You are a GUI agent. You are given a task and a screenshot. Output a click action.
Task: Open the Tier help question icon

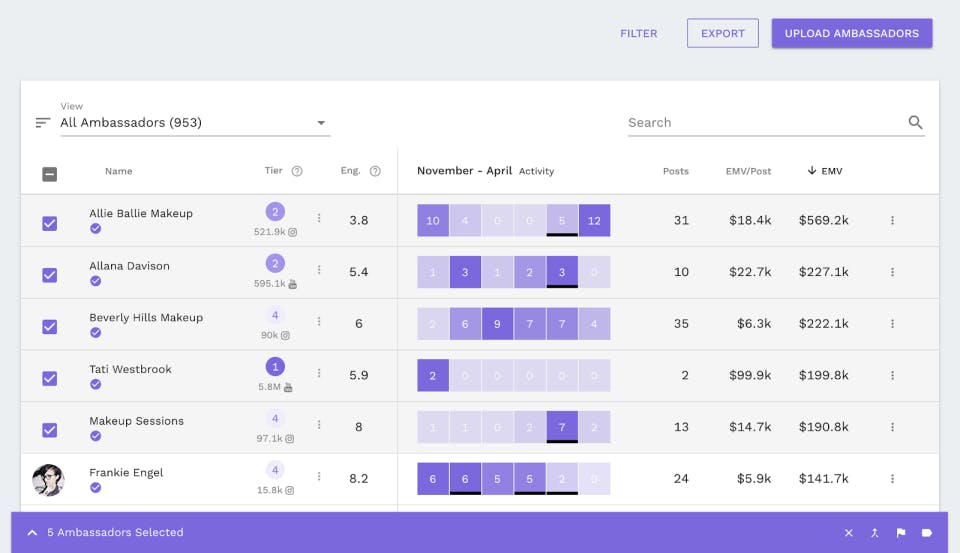pyautogui.click(x=297, y=171)
